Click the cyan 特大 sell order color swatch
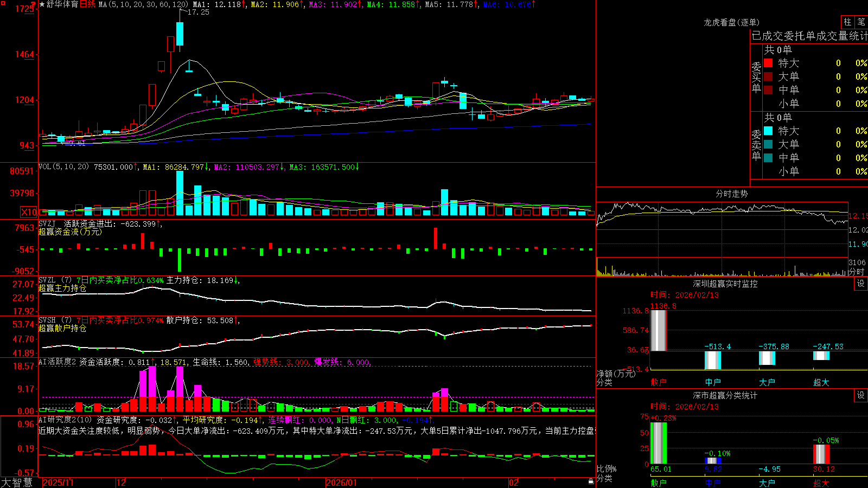Image resolution: width=868 pixels, height=488 pixels. coord(768,131)
